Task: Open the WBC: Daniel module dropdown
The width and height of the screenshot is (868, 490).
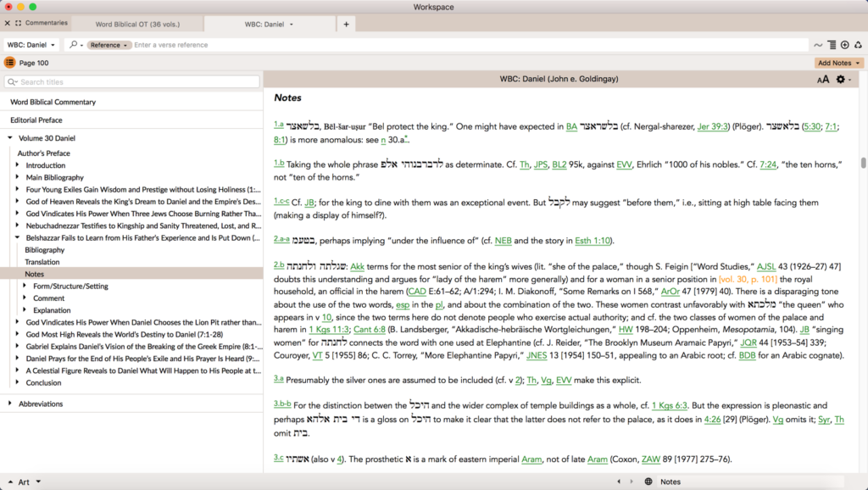Action: point(31,45)
